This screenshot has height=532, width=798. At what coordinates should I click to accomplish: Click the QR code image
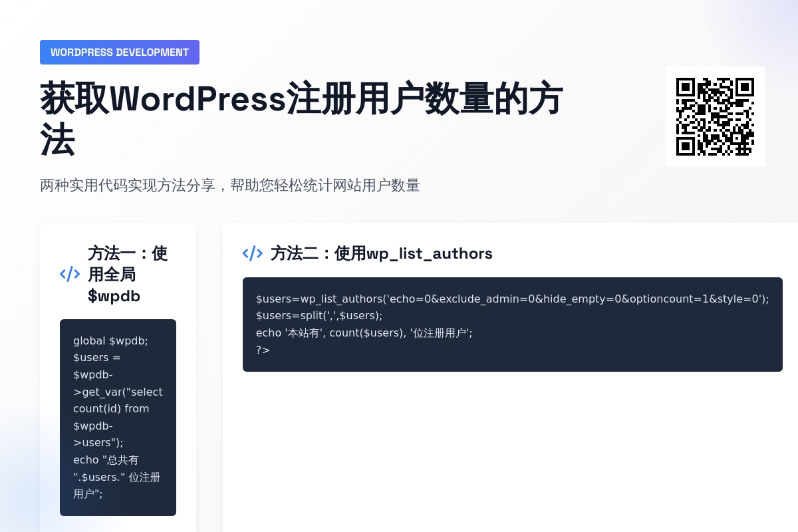(715, 116)
